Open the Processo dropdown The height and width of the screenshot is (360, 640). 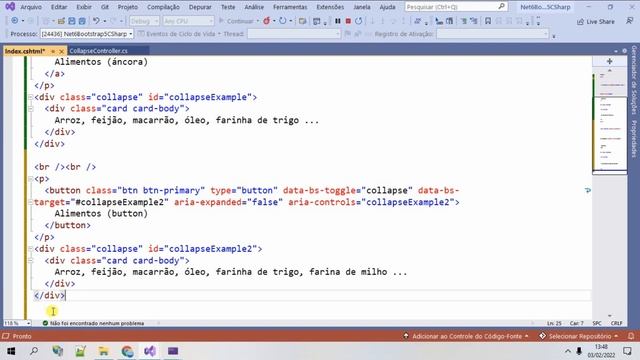tap(87, 34)
